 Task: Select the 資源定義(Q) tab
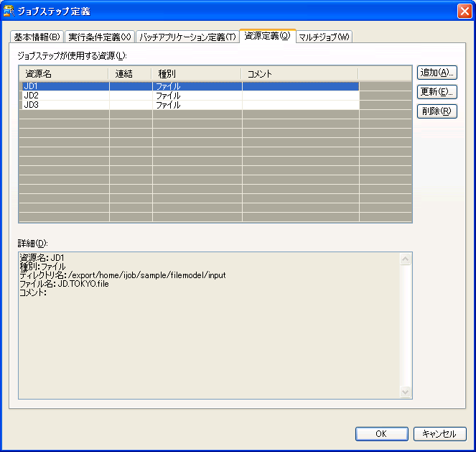[268, 36]
